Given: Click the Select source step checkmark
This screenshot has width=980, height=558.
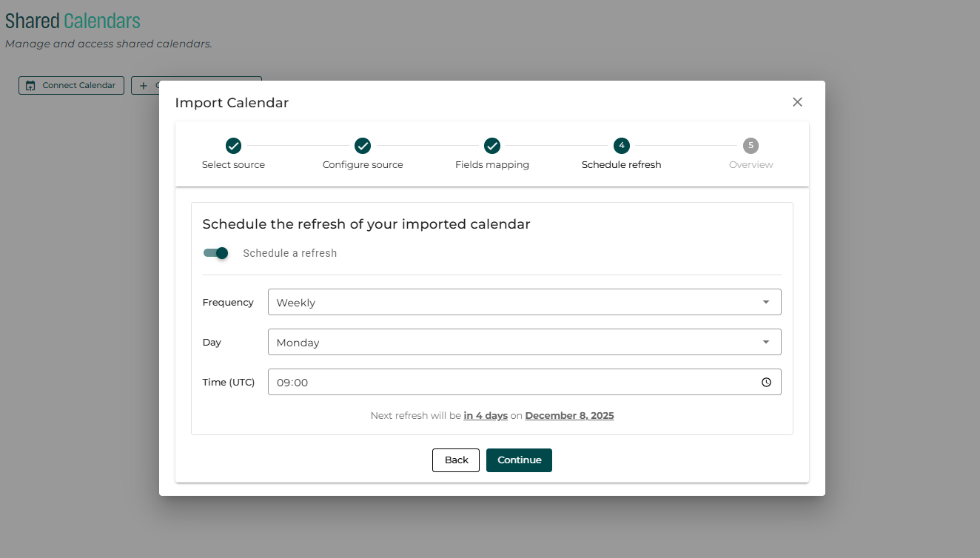Looking at the screenshot, I should [x=233, y=146].
